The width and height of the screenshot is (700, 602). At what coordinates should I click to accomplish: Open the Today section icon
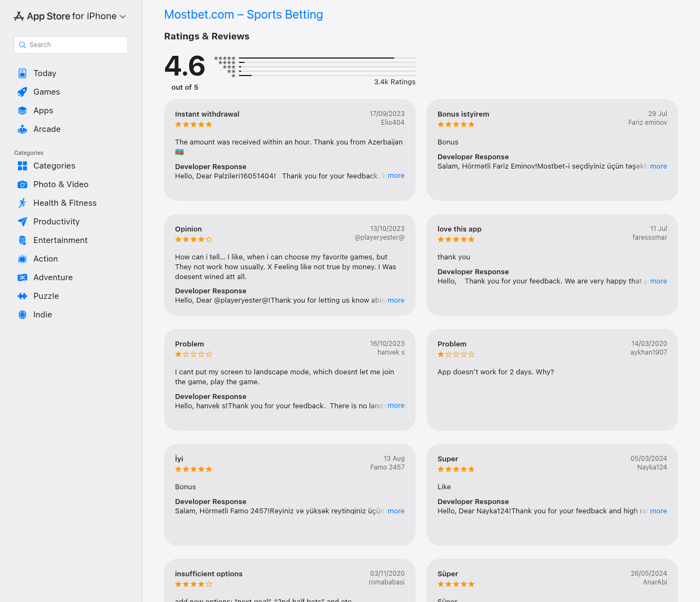[22, 73]
